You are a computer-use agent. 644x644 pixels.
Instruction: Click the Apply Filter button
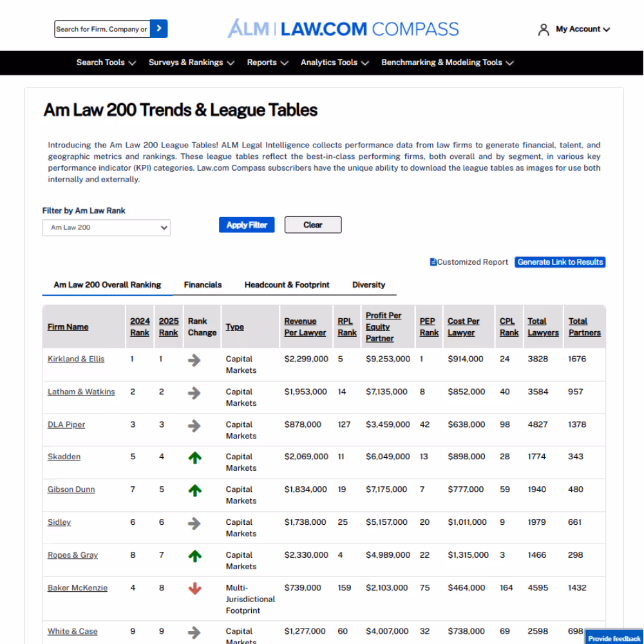pos(246,224)
